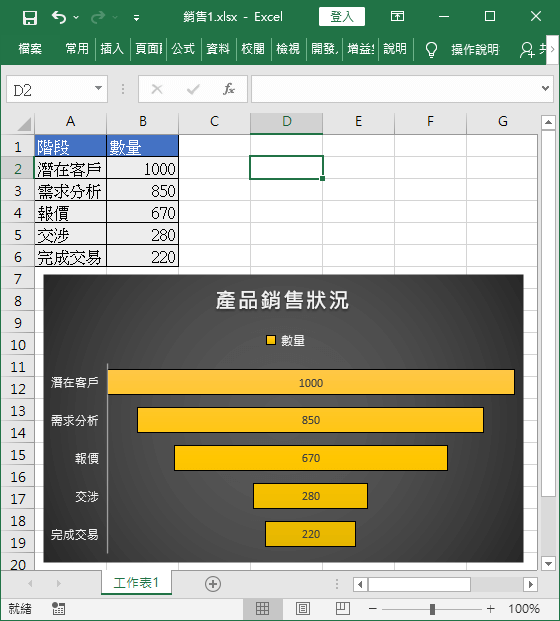560x621 pixels.
Task: Open the 檔案 menu
Action: pyautogui.click(x=30, y=49)
